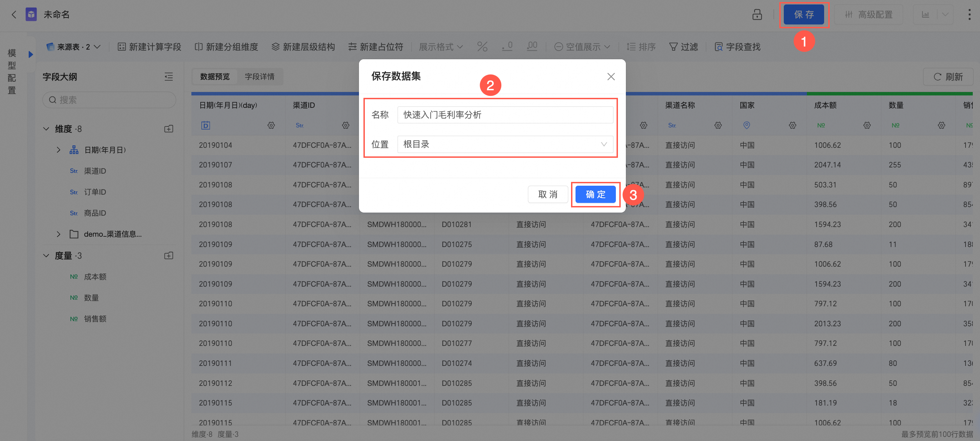Click the percent format icon in toolbar
This screenshot has height=441, width=980.
pyautogui.click(x=482, y=47)
